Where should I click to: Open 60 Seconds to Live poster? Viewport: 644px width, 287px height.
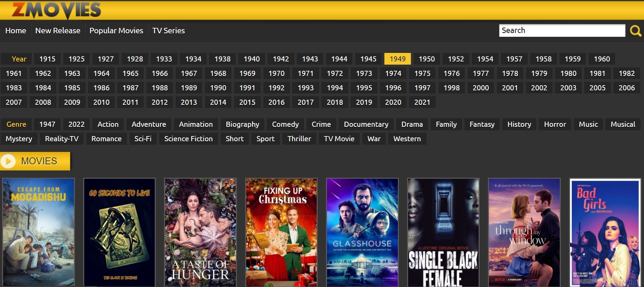(x=120, y=232)
